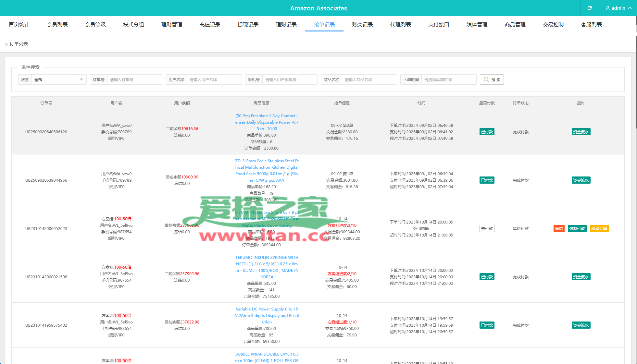Open the Variable DC Power Supply link
The width and height of the screenshot is (637, 364).
tap(267, 316)
